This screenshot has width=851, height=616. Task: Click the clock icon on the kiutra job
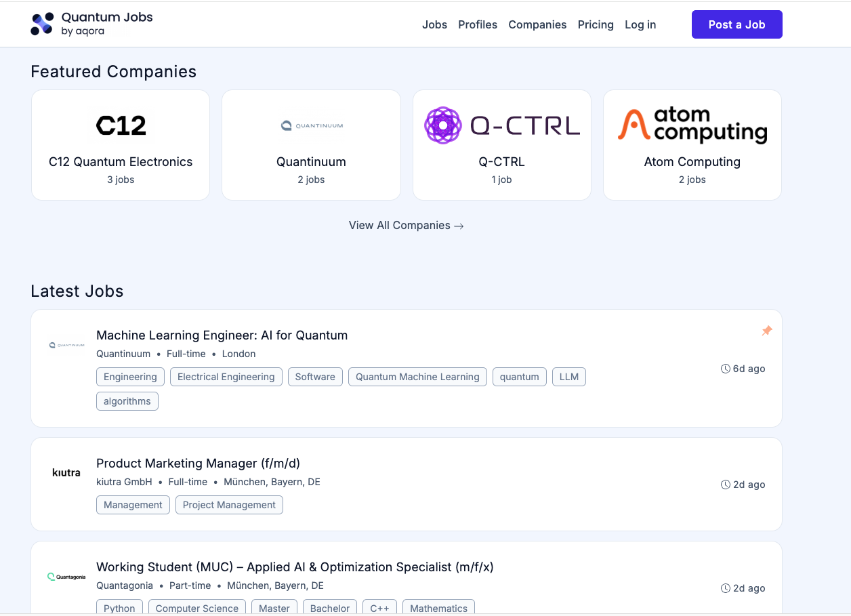coord(726,485)
